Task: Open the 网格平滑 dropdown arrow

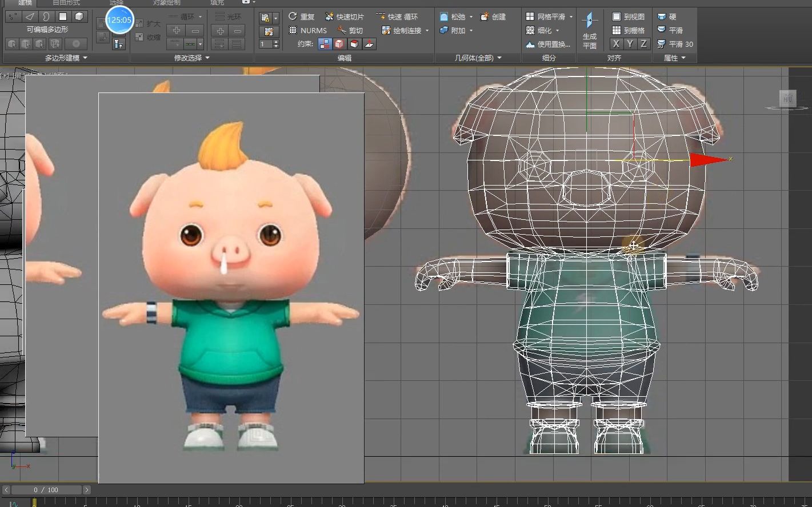Action: coord(571,17)
